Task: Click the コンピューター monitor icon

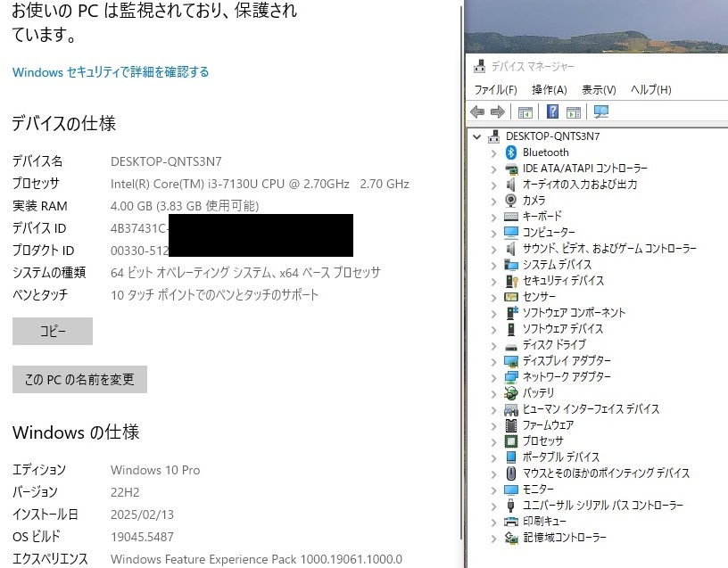Action: pyautogui.click(x=510, y=233)
